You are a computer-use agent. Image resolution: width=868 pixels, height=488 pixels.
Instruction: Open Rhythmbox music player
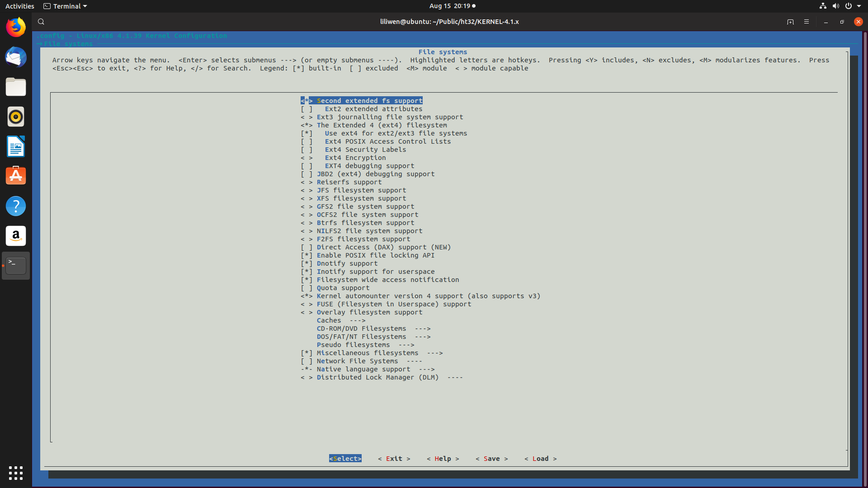point(16,117)
